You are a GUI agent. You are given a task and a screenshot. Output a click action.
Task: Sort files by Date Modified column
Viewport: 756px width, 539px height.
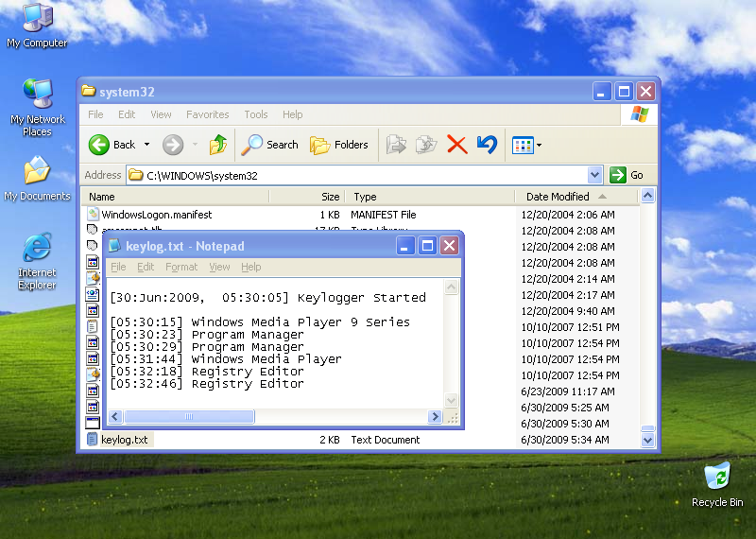click(x=576, y=197)
